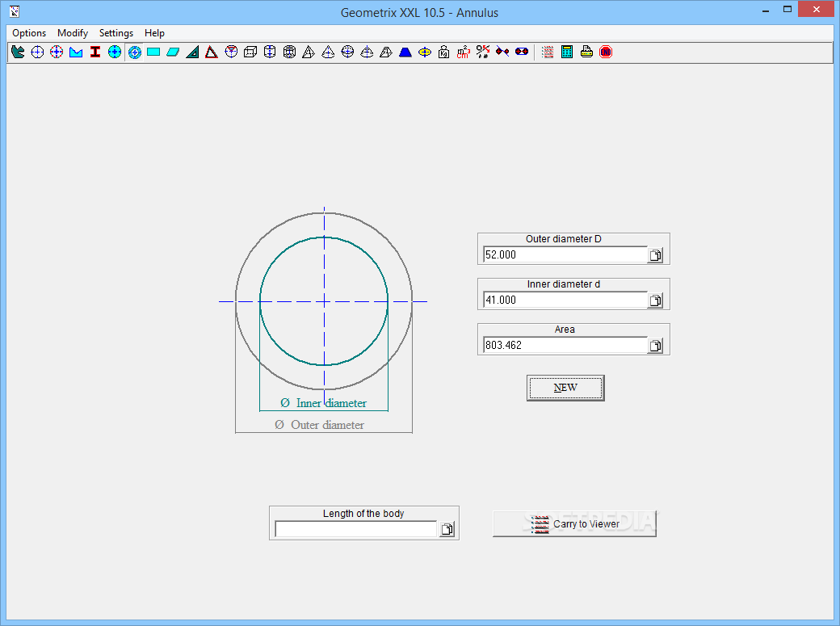Select the sphere body icon
The width and height of the screenshot is (840, 626).
tap(347, 52)
